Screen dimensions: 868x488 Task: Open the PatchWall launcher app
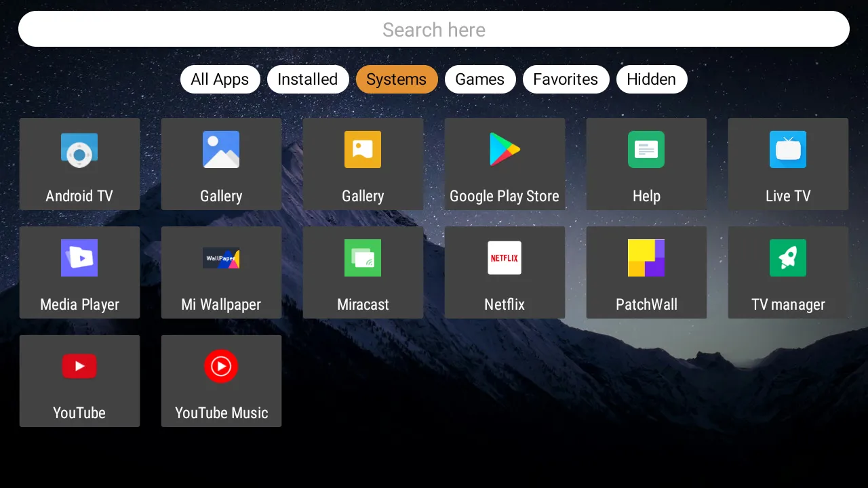point(646,272)
